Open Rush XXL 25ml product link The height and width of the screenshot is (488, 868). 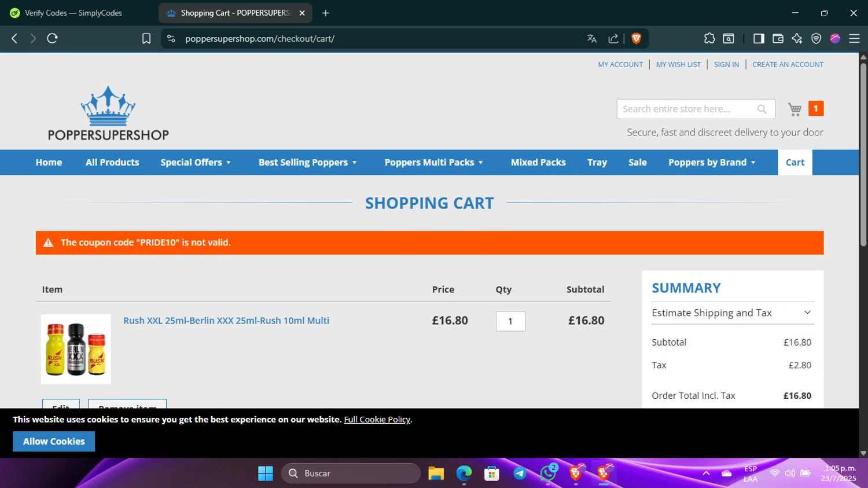(x=226, y=320)
